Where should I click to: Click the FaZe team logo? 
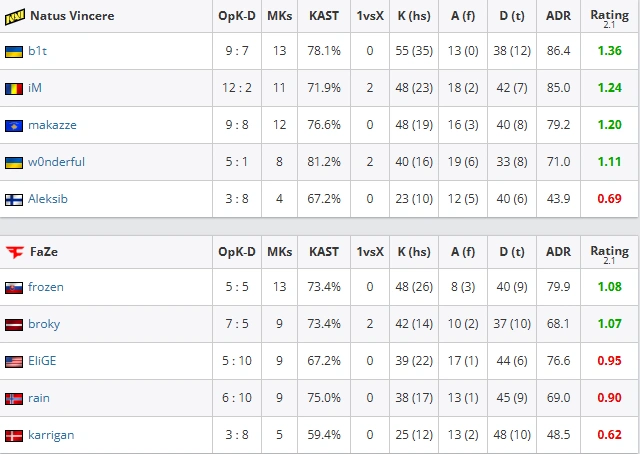(x=15, y=252)
